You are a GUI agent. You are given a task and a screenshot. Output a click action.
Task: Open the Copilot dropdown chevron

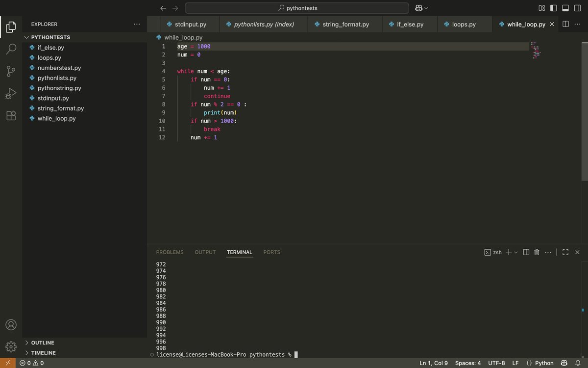point(426,8)
